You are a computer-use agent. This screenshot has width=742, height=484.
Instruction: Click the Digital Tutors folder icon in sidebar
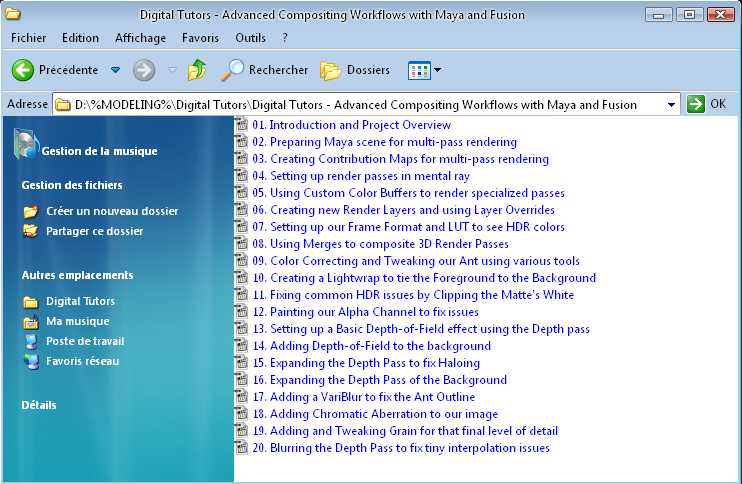(x=31, y=301)
